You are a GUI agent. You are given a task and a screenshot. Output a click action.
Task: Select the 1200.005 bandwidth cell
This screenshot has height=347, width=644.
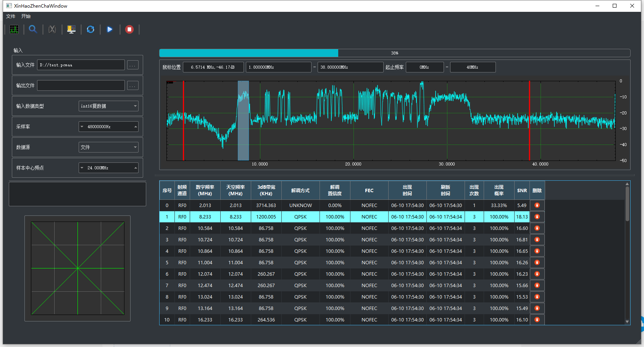click(x=266, y=217)
